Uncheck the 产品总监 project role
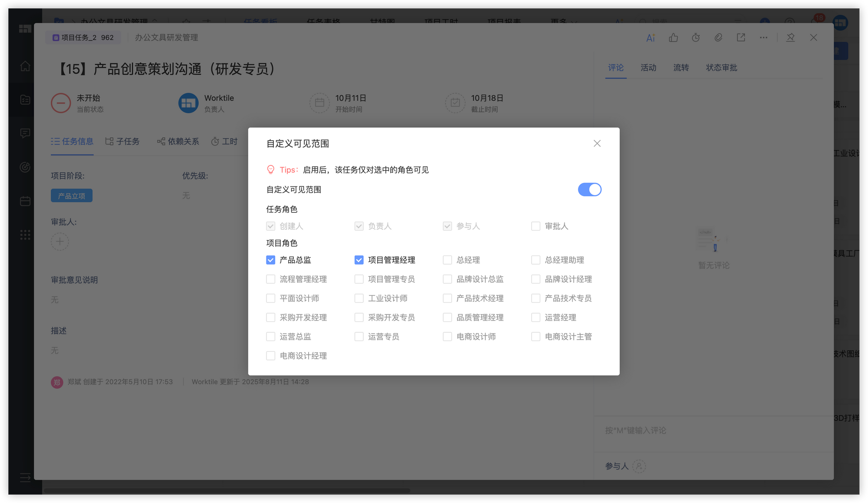 270,260
